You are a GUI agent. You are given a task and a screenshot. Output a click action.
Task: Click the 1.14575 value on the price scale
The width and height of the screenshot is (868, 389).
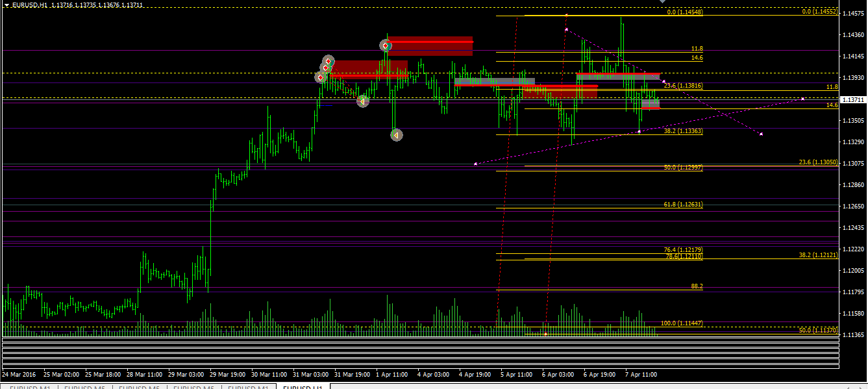854,14
